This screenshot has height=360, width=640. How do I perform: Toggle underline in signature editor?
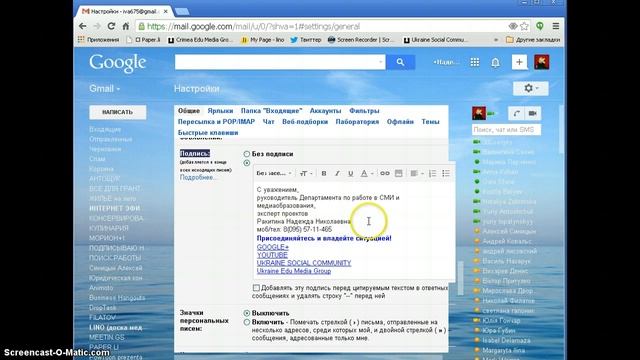[350, 173]
